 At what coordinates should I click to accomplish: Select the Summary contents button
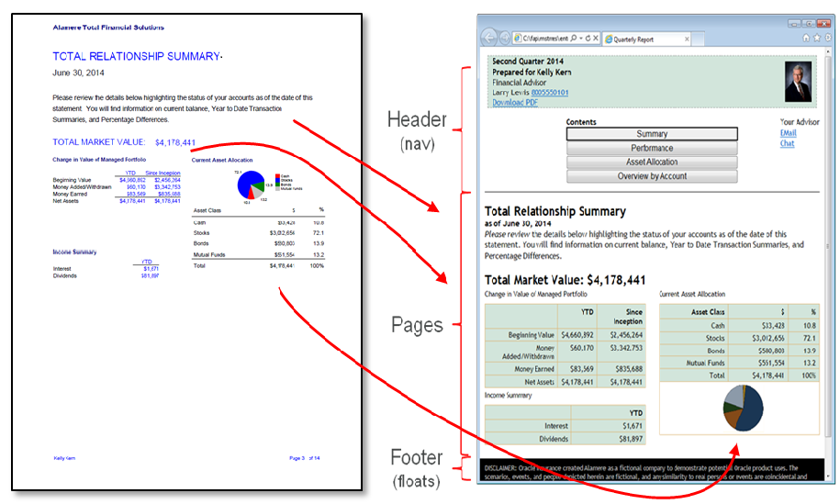(x=652, y=134)
